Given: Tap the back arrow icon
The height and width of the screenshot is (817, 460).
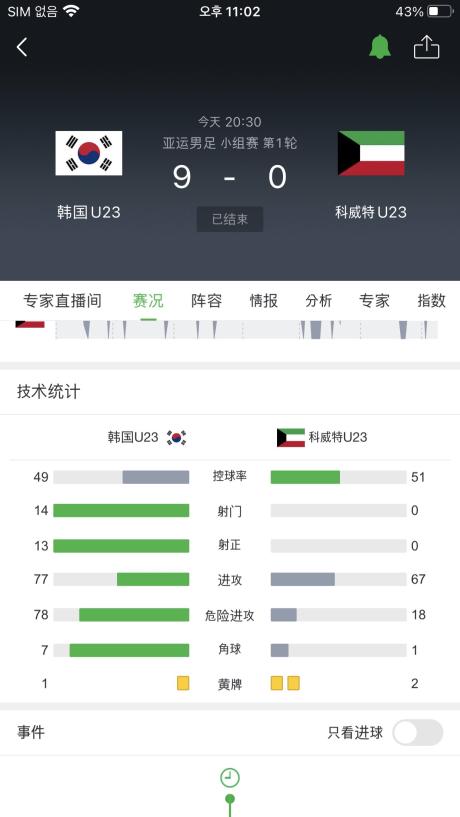Looking at the screenshot, I should tap(22, 47).
